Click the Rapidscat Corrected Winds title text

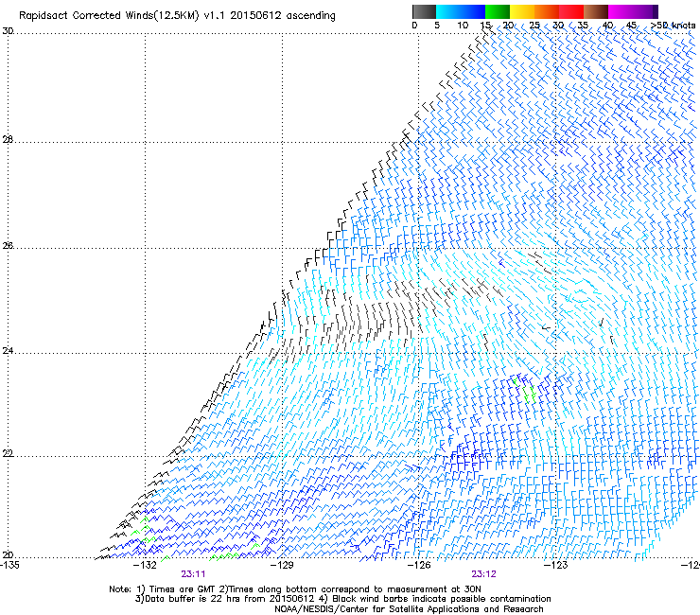177,16
